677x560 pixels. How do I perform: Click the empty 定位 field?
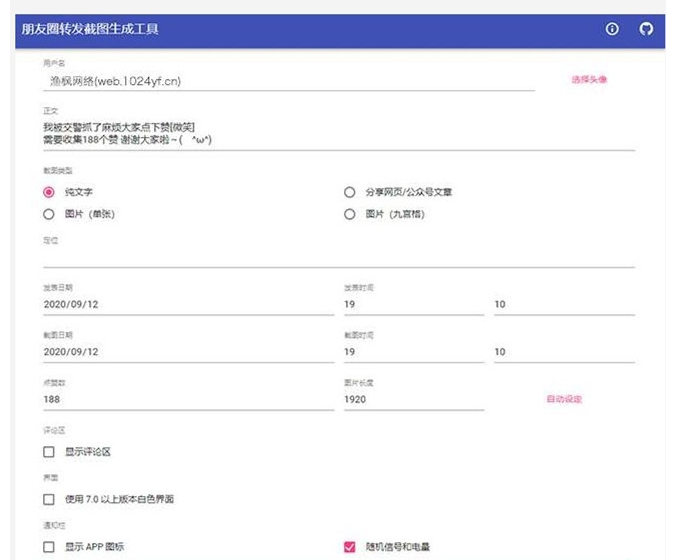point(338,258)
